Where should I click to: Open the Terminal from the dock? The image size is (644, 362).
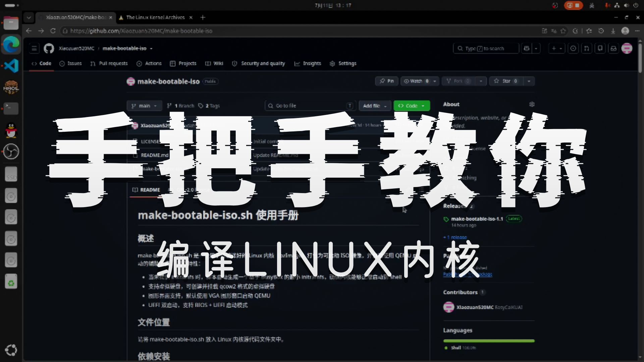[11, 108]
